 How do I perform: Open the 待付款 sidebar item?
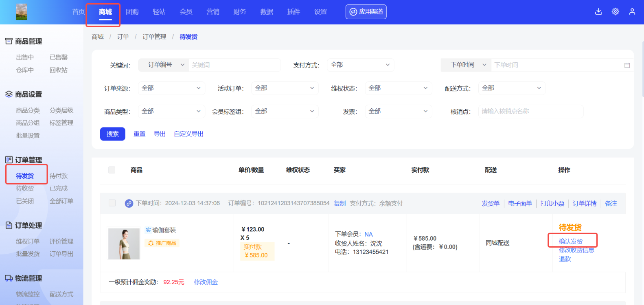(x=59, y=176)
